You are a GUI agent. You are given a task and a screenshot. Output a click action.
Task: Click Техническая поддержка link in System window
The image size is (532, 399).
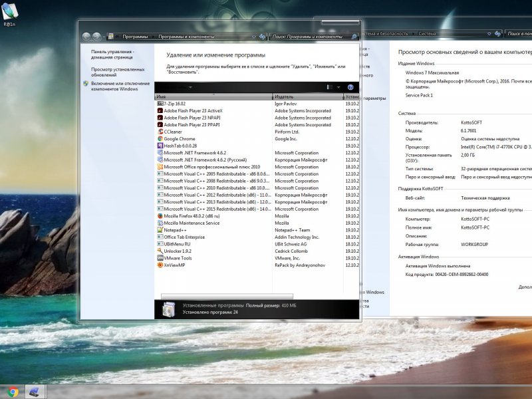pos(485,198)
